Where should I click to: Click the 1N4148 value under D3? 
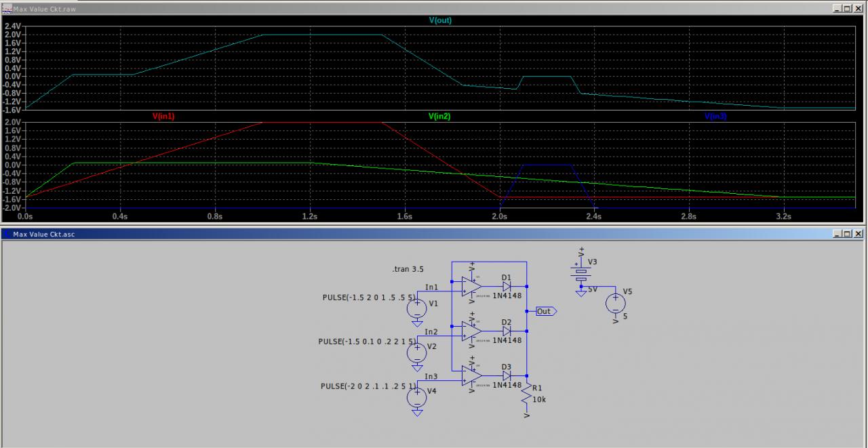pos(507,385)
